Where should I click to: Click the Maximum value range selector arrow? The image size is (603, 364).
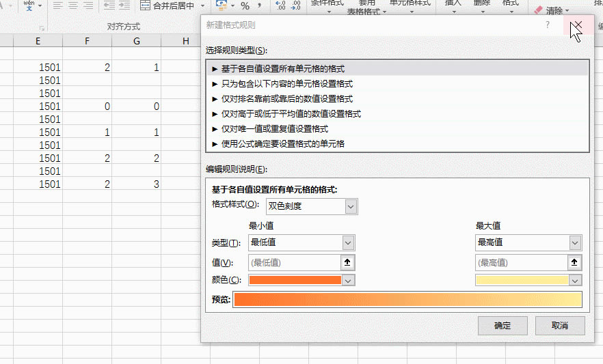[x=574, y=263]
